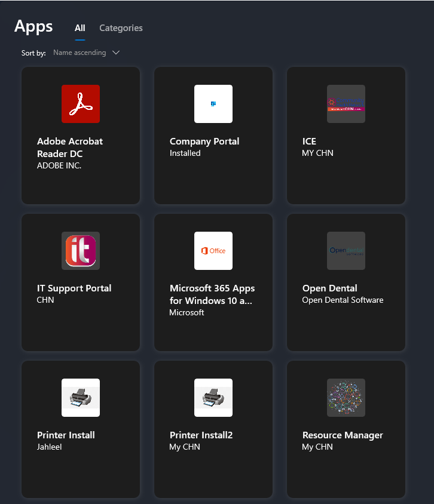The height and width of the screenshot is (504, 434).
Task: Open the Open Dental logo icon
Action: [x=346, y=251]
